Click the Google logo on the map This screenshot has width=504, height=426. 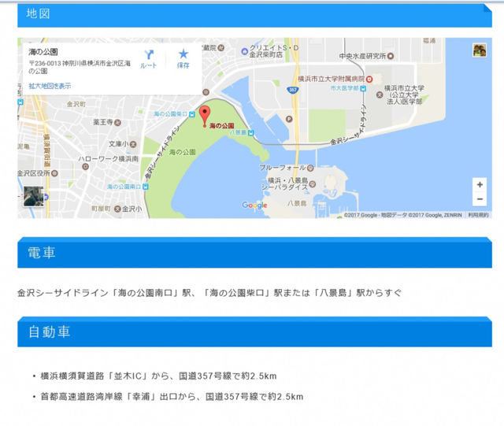click(254, 206)
